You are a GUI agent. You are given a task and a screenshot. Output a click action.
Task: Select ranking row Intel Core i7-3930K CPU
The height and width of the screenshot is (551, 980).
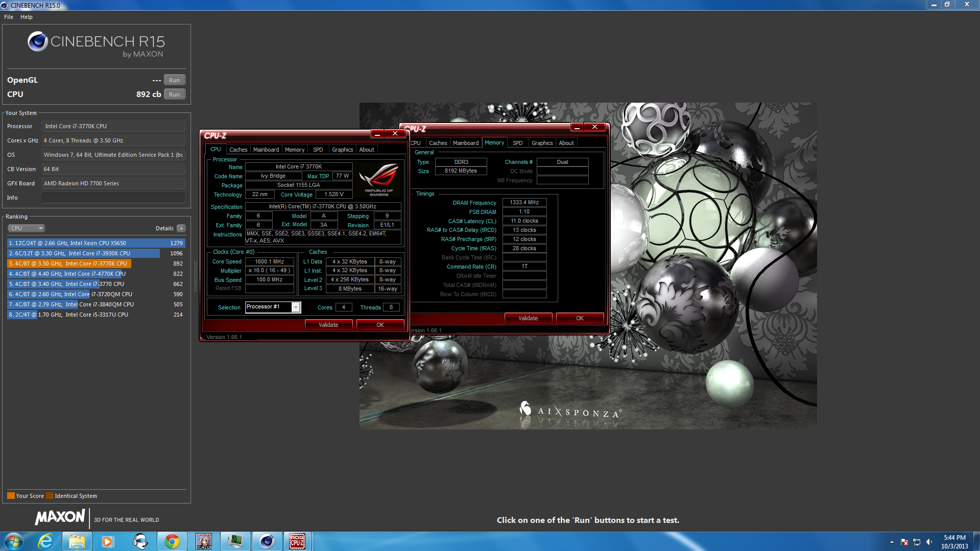(96, 253)
